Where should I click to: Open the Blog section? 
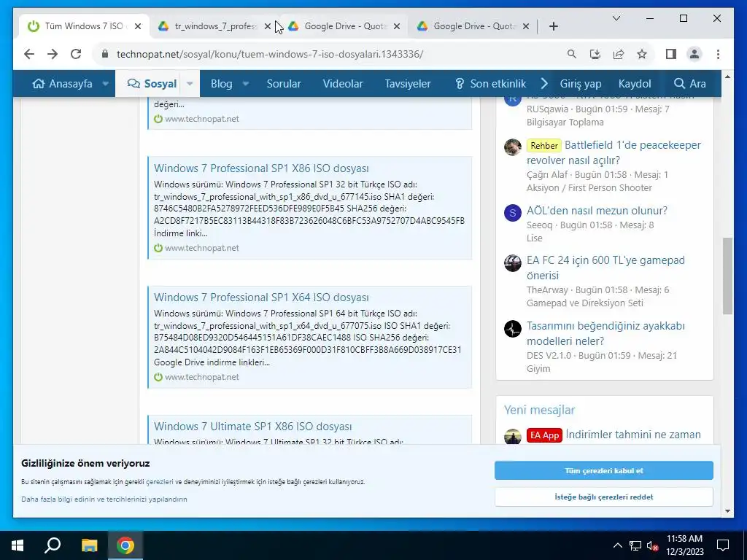click(x=222, y=84)
